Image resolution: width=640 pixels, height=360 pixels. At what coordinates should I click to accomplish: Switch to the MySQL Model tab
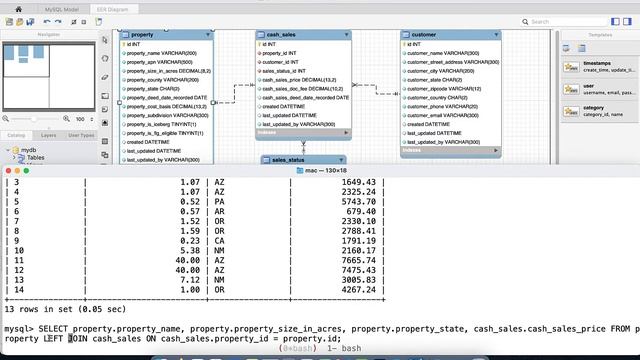62,9
